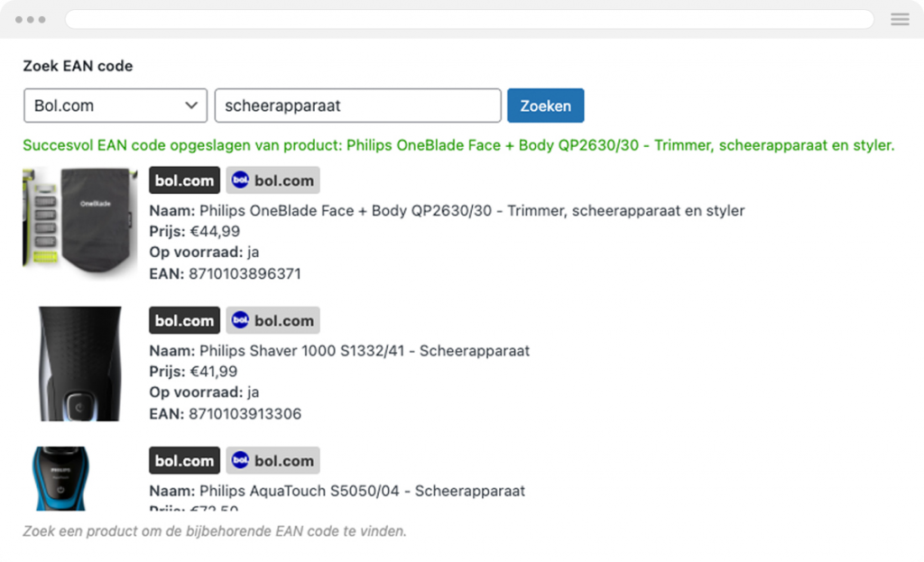This screenshot has width=924, height=562.
Task: Click the bol.com badge for Philips AquaTouch
Action: (x=184, y=460)
